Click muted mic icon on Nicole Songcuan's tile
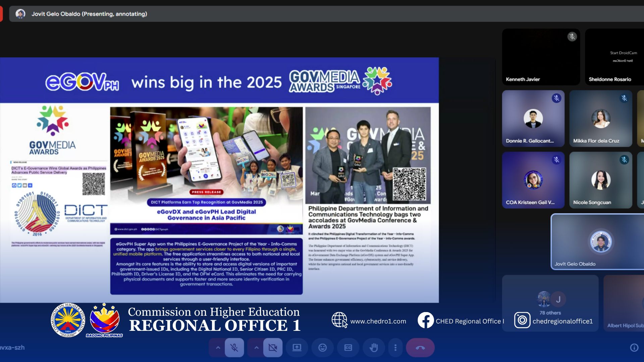The height and width of the screenshot is (362, 644). click(x=624, y=160)
